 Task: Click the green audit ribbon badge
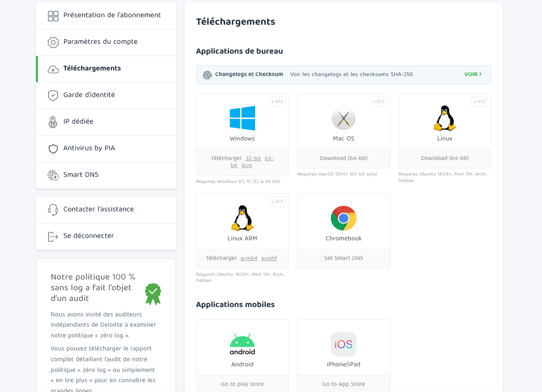pos(153,294)
